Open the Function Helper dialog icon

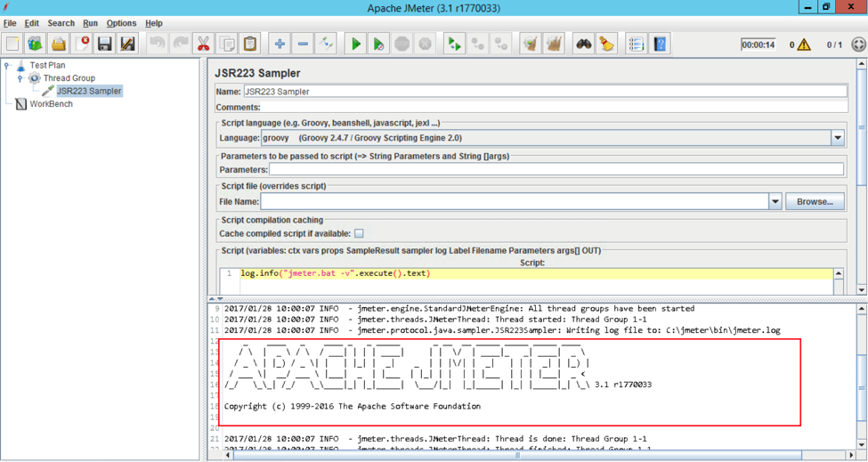point(637,44)
